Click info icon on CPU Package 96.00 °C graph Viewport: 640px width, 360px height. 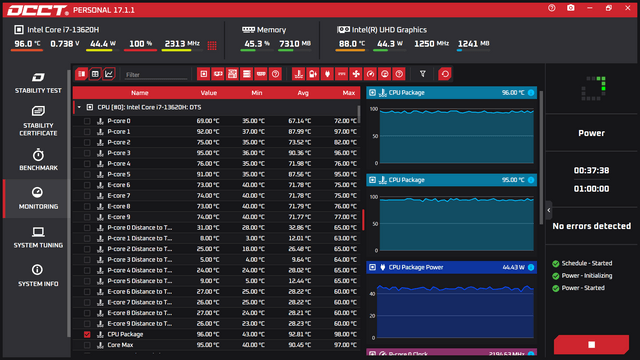(531, 93)
